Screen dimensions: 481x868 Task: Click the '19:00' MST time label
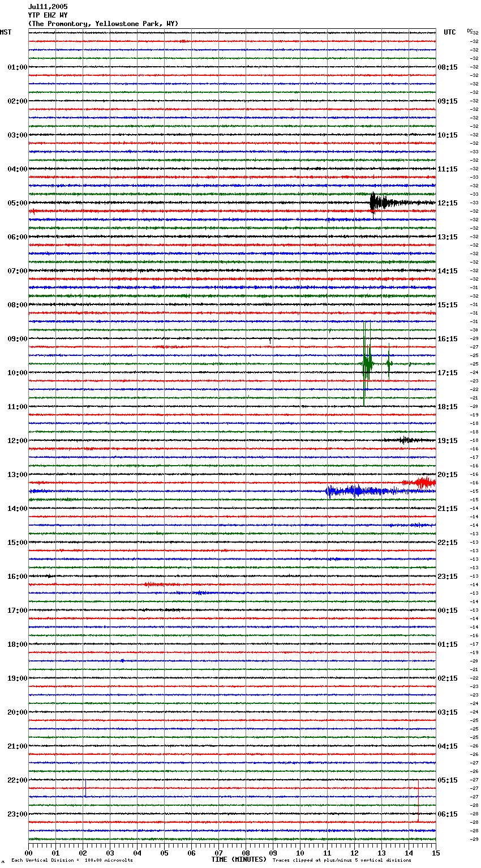(x=18, y=678)
